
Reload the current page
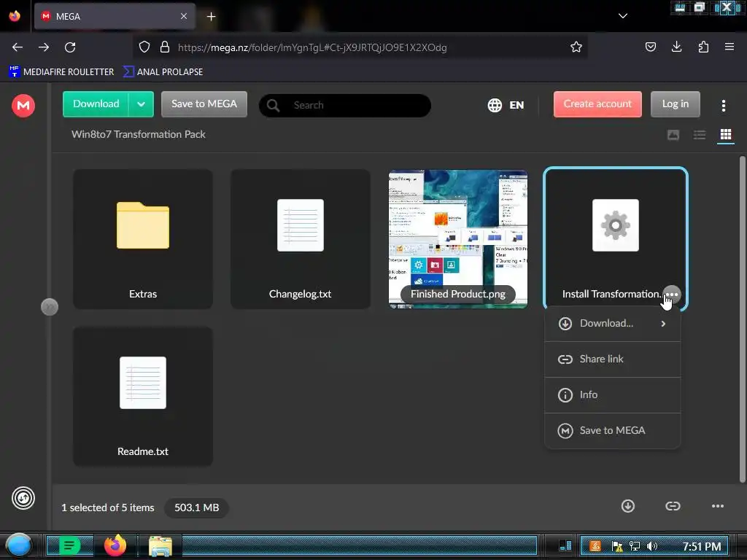click(70, 47)
